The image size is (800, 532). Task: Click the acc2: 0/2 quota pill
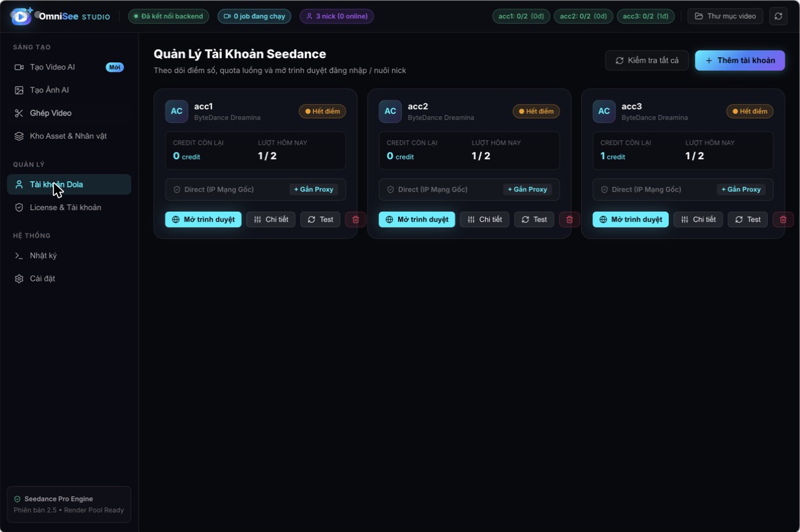pos(583,16)
